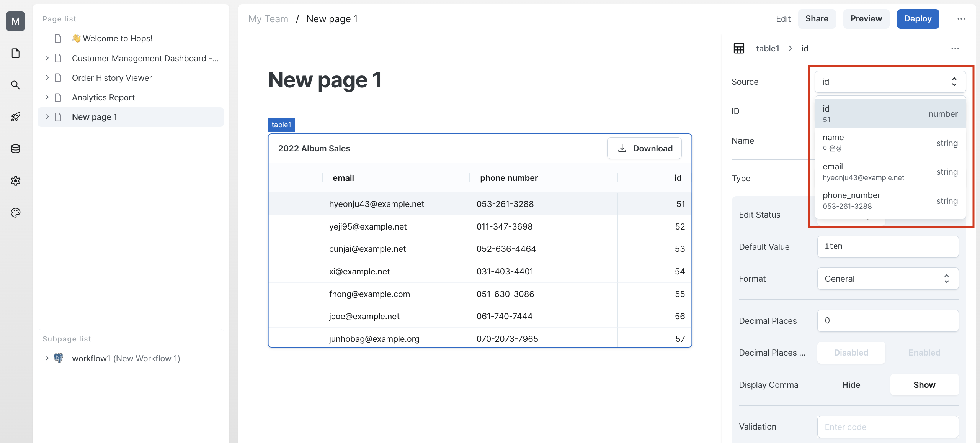The width and height of the screenshot is (980, 443).
Task: Open the Format dropdown set to General
Action: tap(888, 279)
